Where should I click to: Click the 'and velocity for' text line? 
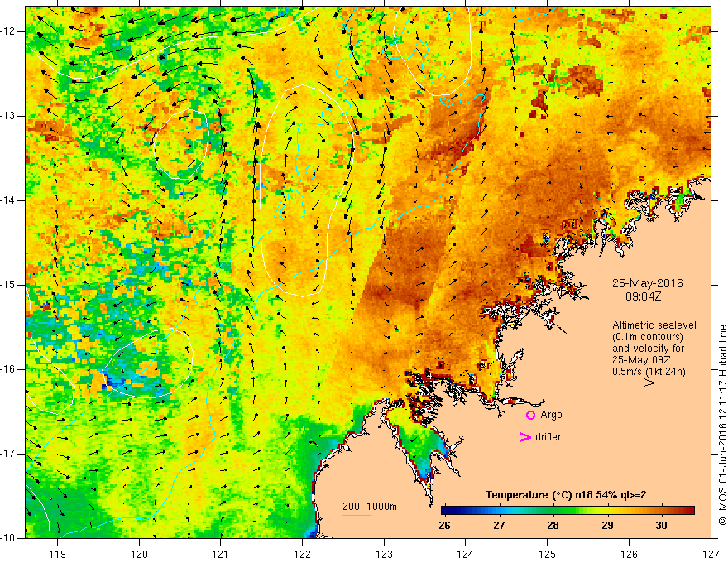click(x=648, y=349)
